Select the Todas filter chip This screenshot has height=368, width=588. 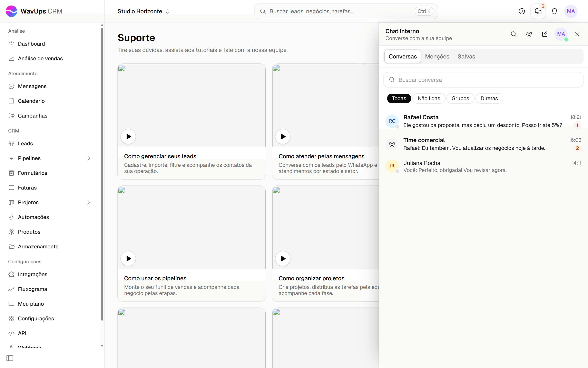pyautogui.click(x=399, y=98)
